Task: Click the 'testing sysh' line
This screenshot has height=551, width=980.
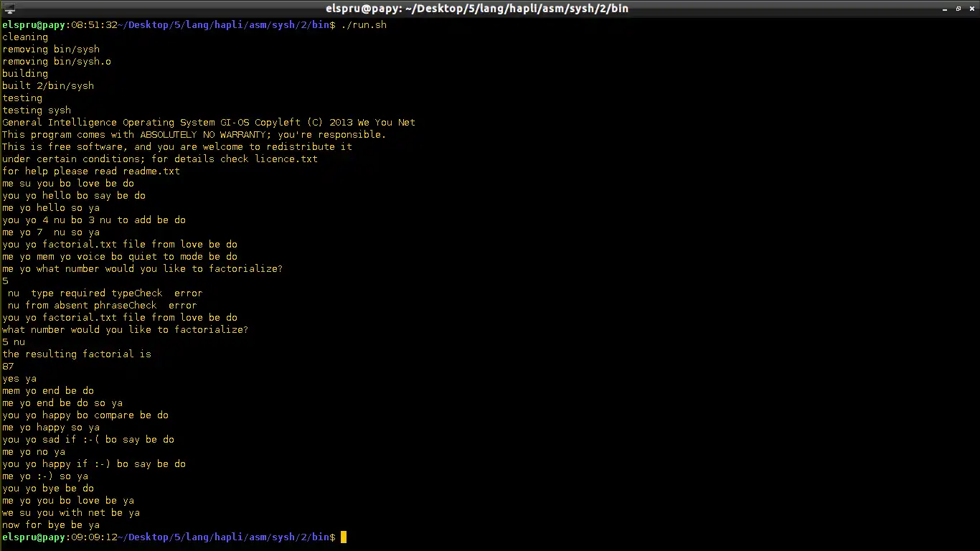Action: click(x=37, y=110)
